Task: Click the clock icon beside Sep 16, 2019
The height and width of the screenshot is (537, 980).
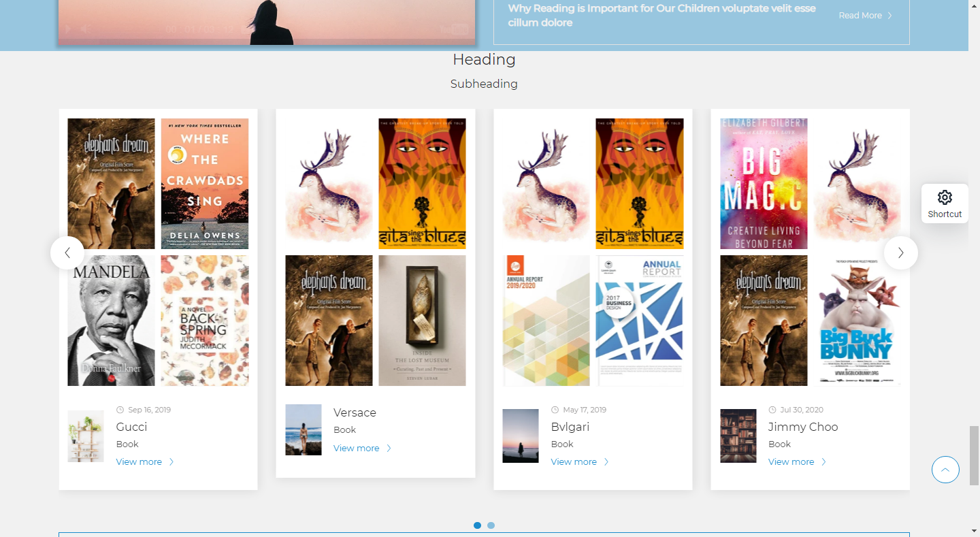Action: pyautogui.click(x=120, y=410)
